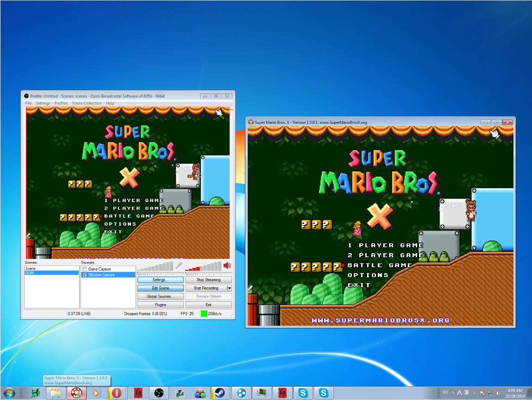532x400 pixels.
Task: Launch Opera browser from taskbar
Action: tap(117, 393)
